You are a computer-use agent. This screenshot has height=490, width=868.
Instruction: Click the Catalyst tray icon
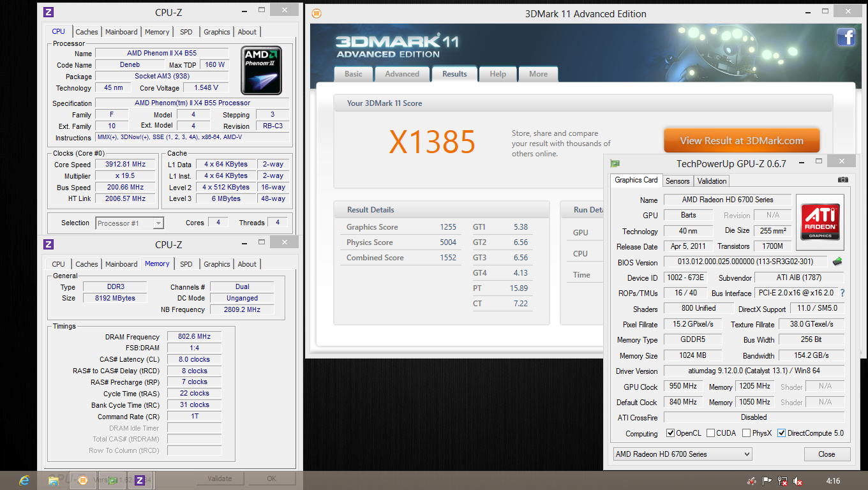[x=752, y=481]
